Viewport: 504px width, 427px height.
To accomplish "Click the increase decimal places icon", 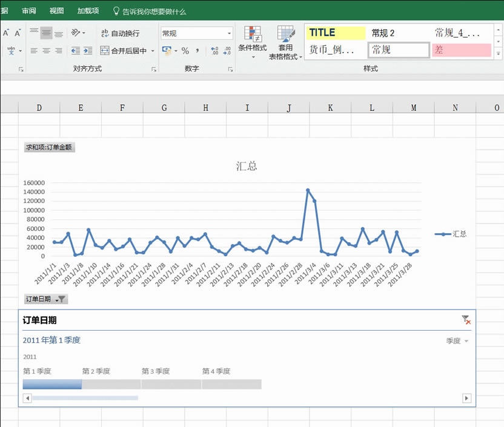I will 214,50.
